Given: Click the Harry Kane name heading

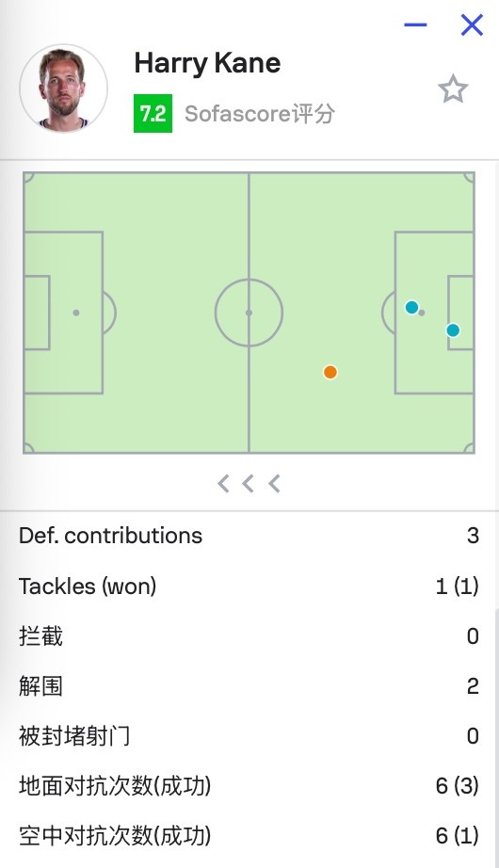Looking at the screenshot, I should tap(207, 64).
